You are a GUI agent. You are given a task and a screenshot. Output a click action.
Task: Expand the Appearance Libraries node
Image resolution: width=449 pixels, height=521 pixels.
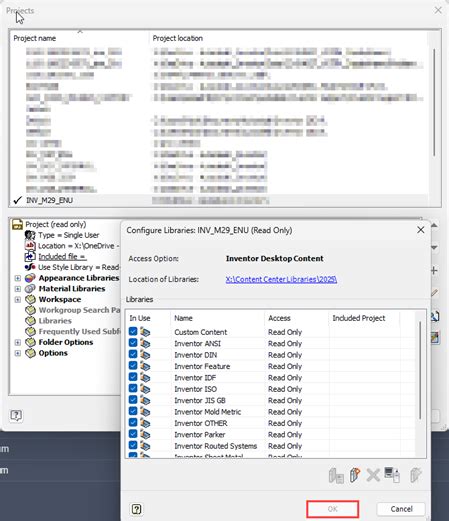click(18, 278)
